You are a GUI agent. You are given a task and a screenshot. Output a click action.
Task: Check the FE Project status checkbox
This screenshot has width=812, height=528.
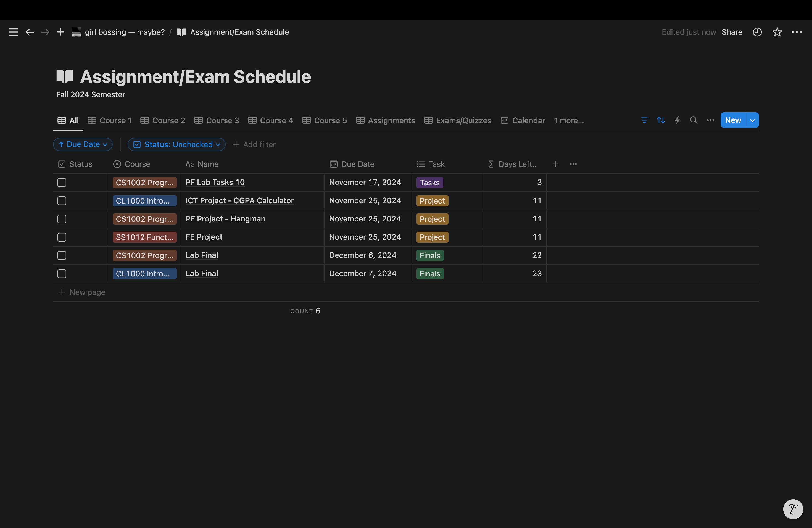pyautogui.click(x=62, y=237)
